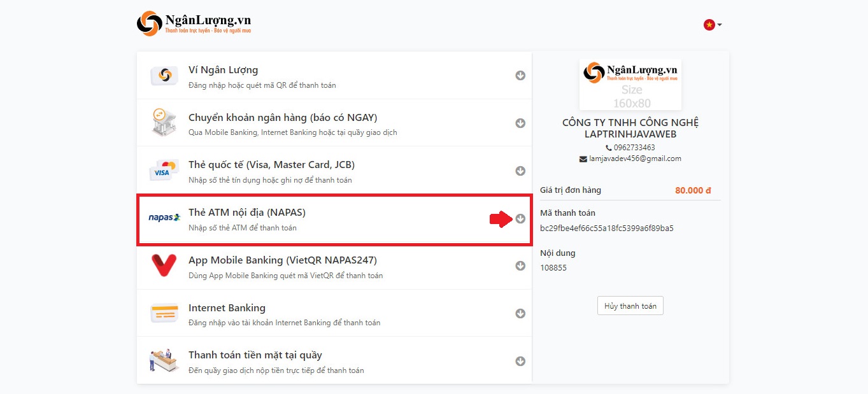This screenshot has height=394, width=868.
Task: Click Hủy thanh toán button
Action: click(x=630, y=306)
